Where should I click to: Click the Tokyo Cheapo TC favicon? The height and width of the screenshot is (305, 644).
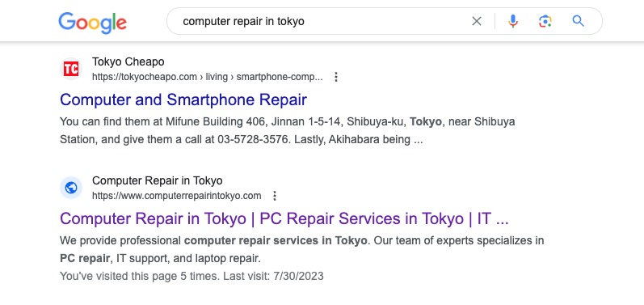[x=71, y=69]
